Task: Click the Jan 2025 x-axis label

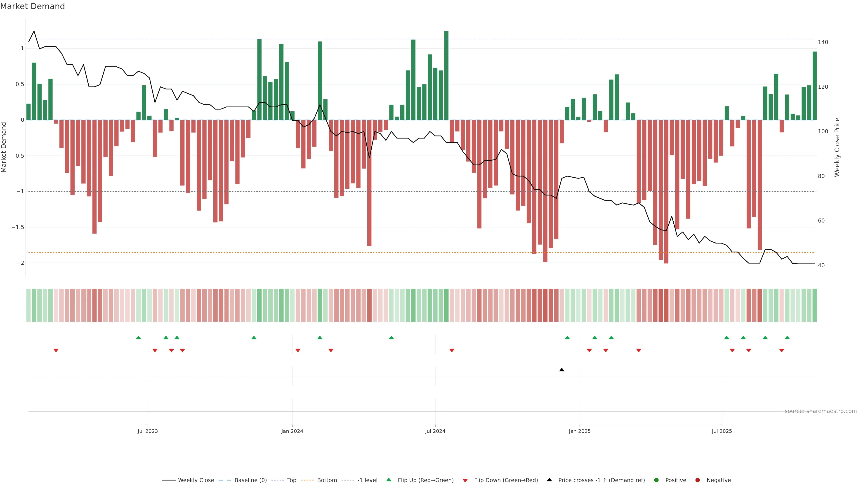Action: point(580,431)
